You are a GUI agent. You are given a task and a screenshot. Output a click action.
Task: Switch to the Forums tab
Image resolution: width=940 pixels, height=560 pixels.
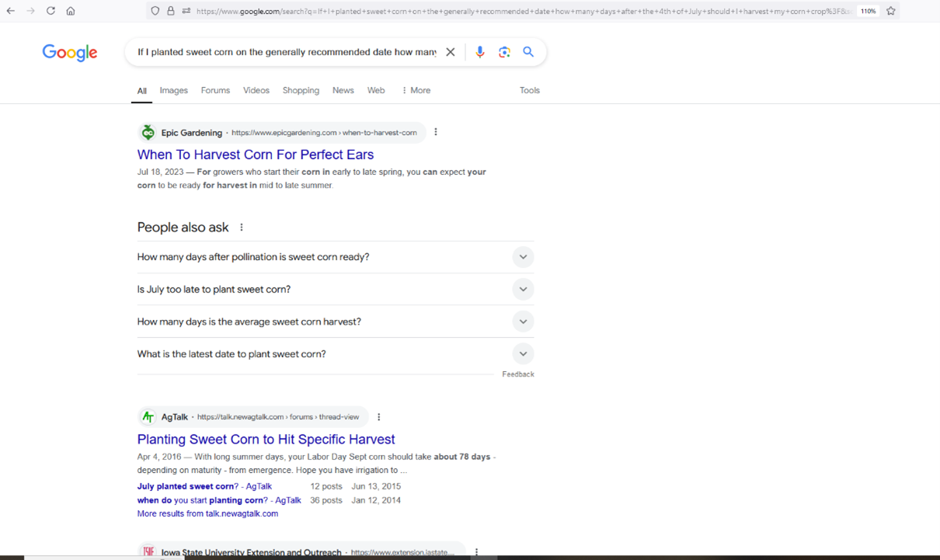(x=215, y=90)
